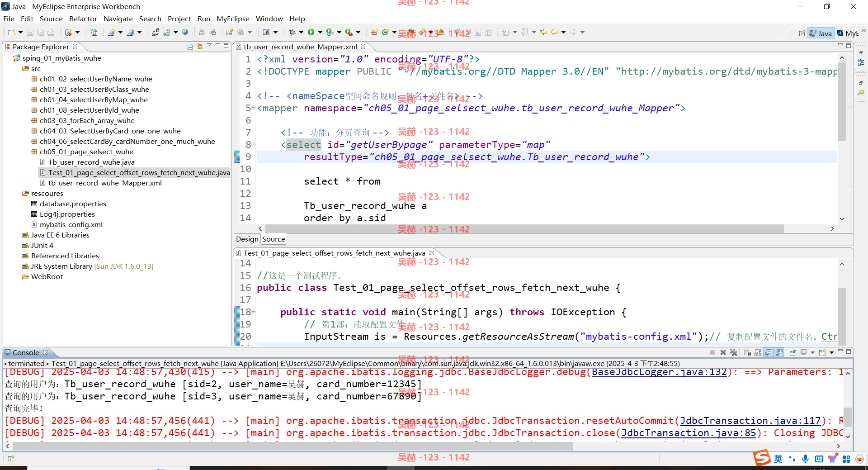Select database.properties file in tree
The width and height of the screenshot is (868, 470).
[73, 204]
